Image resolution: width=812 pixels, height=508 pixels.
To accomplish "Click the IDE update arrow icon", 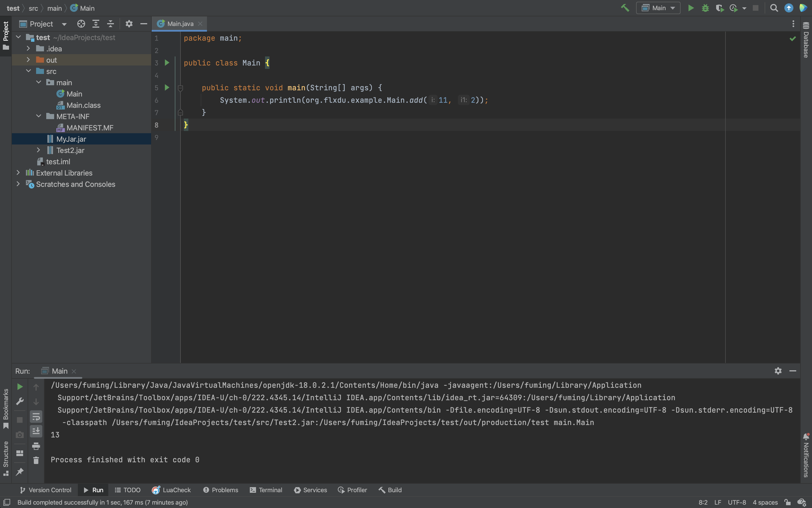I will click(789, 8).
